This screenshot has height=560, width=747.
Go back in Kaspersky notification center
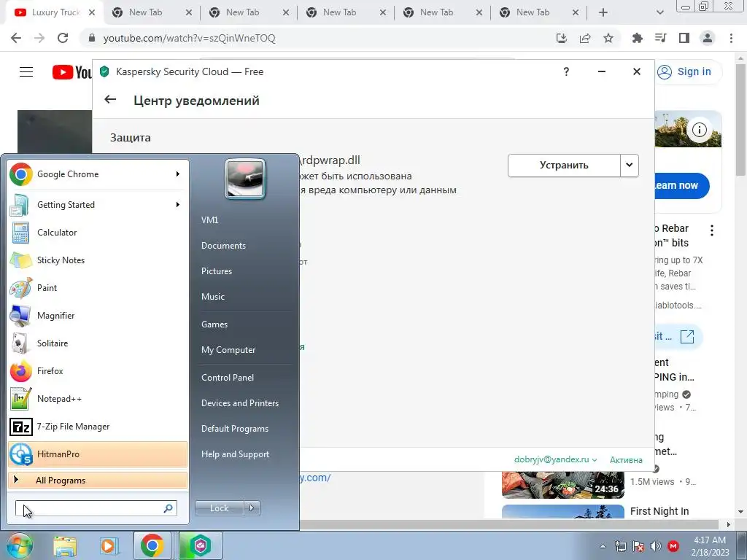[110, 99]
